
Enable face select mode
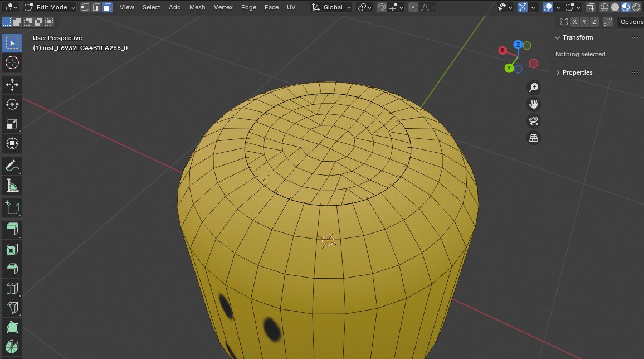pos(107,7)
